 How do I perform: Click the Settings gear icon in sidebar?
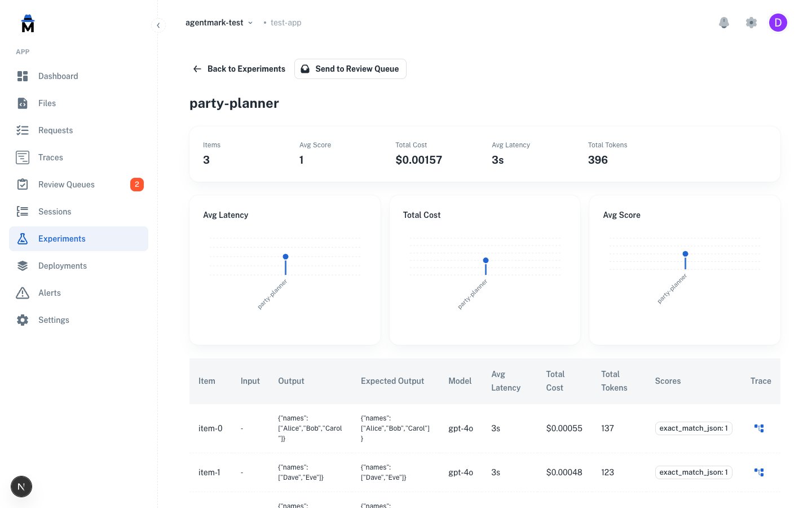tap(23, 320)
